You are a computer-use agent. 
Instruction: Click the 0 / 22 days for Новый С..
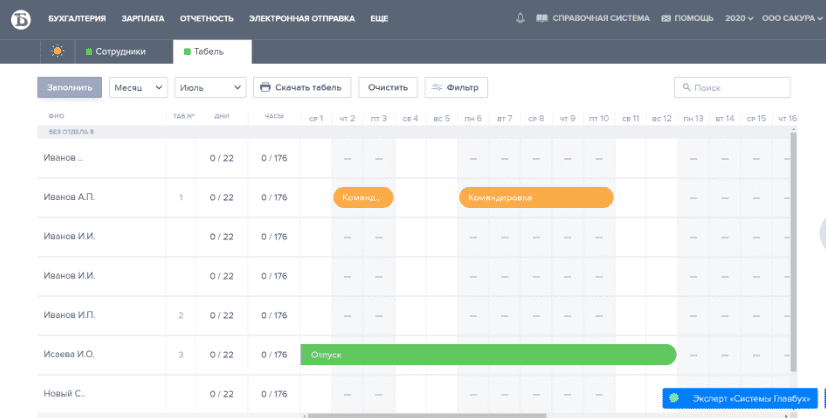click(221, 394)
